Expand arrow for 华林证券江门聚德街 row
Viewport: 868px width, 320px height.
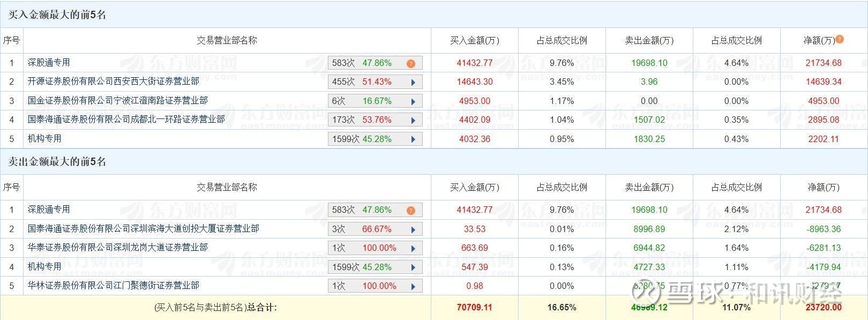413,287
